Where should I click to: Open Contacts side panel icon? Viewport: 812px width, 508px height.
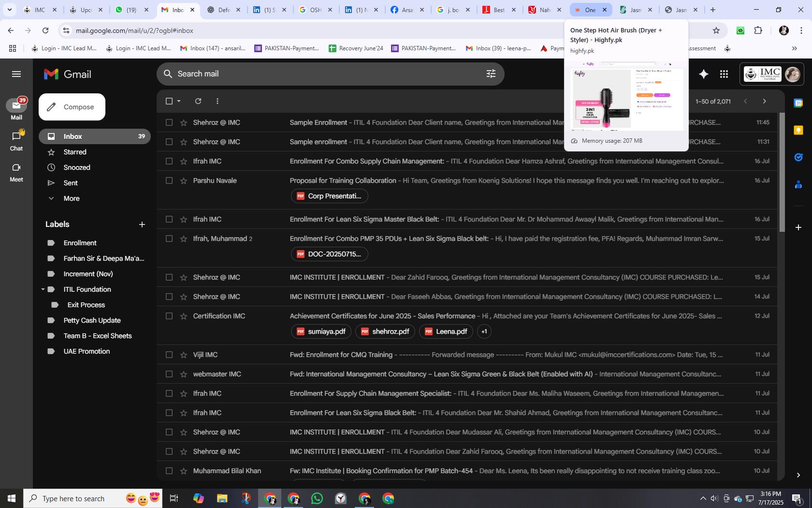[x=798, y=184]
